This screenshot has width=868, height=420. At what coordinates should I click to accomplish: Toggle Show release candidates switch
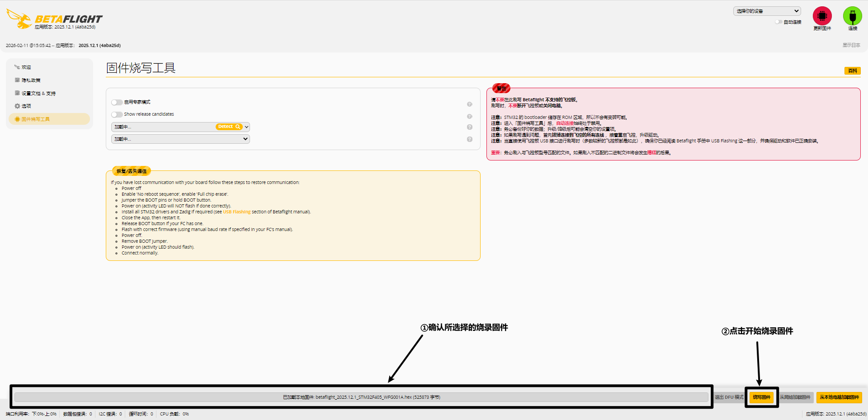(117, 114)
